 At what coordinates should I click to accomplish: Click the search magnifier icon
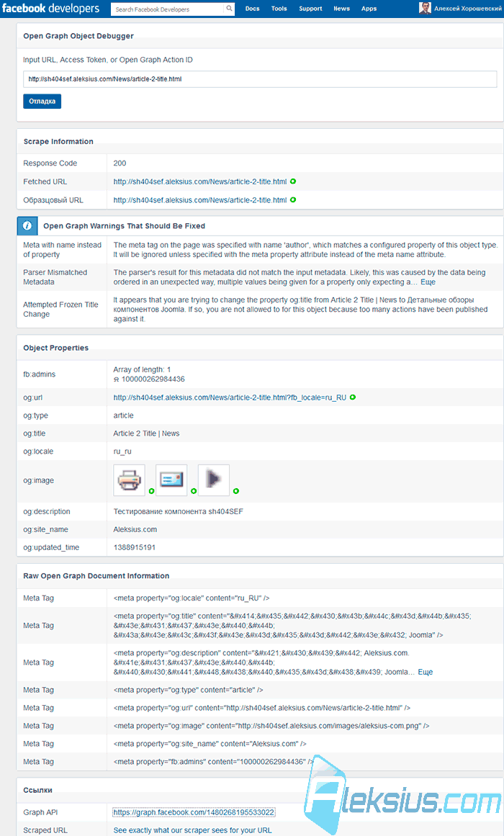[x=229, y=9]
